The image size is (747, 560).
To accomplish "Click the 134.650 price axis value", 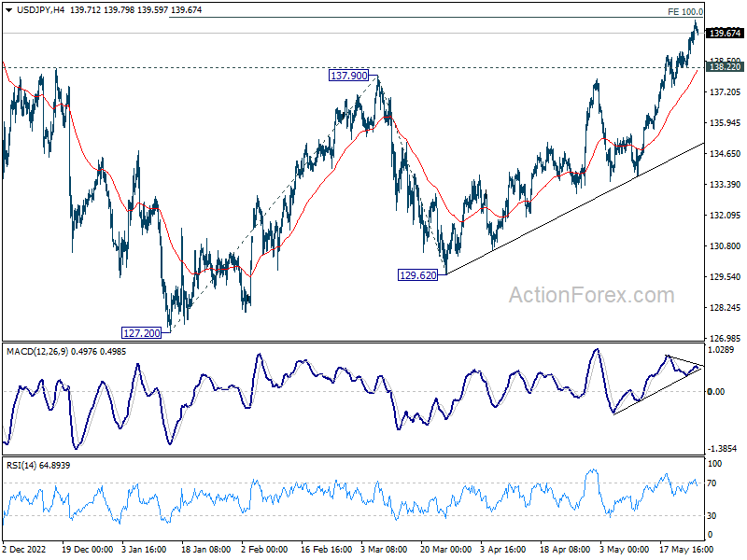I will (725, 153).
